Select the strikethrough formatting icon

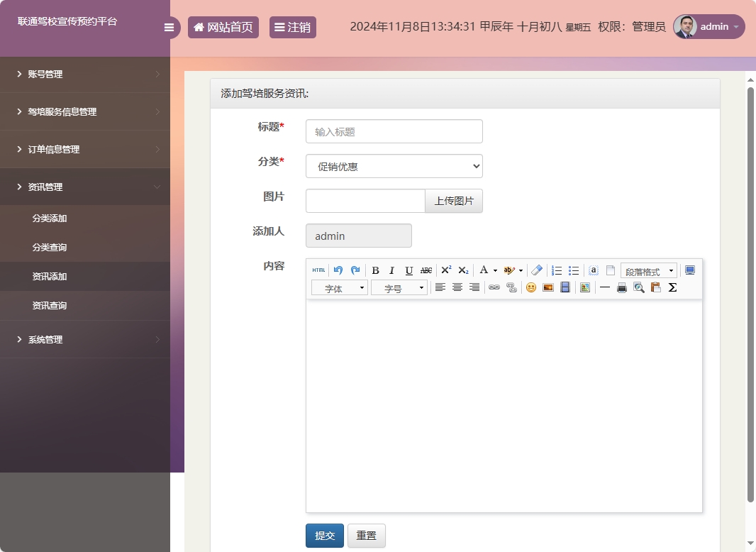coord(426,270)
